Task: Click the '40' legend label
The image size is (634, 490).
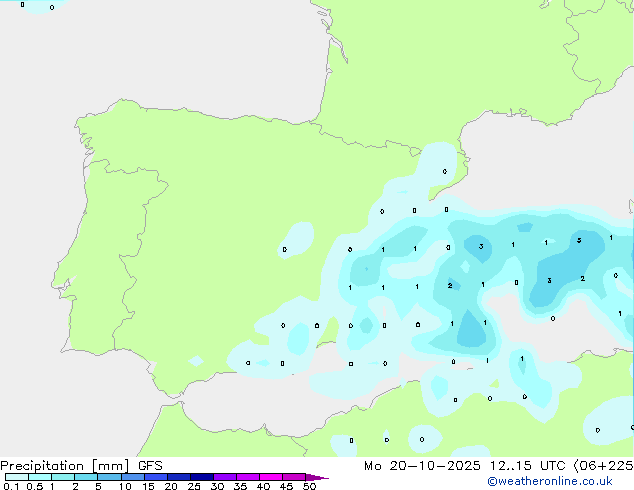Action: (x=263, y=486)
